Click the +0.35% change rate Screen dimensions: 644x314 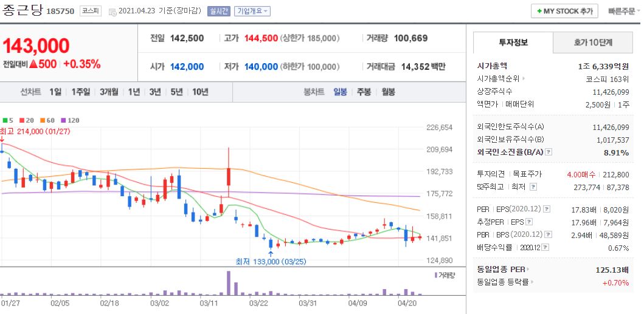click(81, 64)
